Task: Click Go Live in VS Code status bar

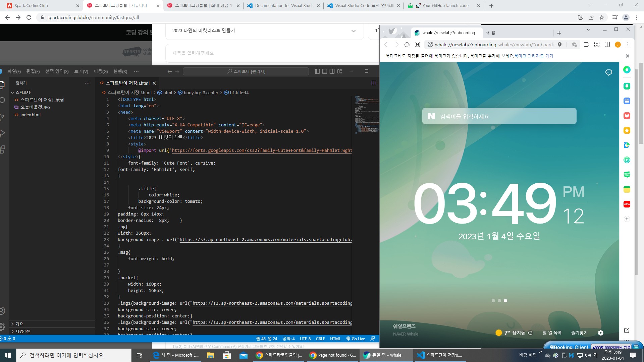Action: [x=356, y=339]
